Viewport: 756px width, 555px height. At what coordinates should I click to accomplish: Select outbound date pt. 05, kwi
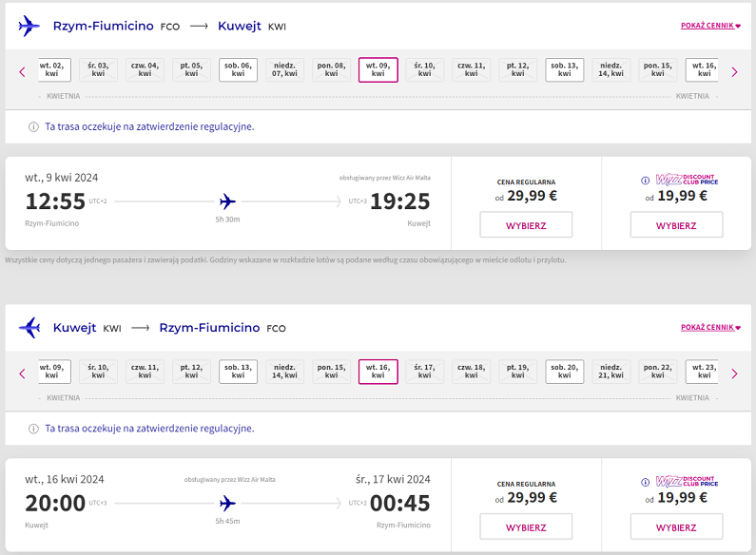coord(191,70)
